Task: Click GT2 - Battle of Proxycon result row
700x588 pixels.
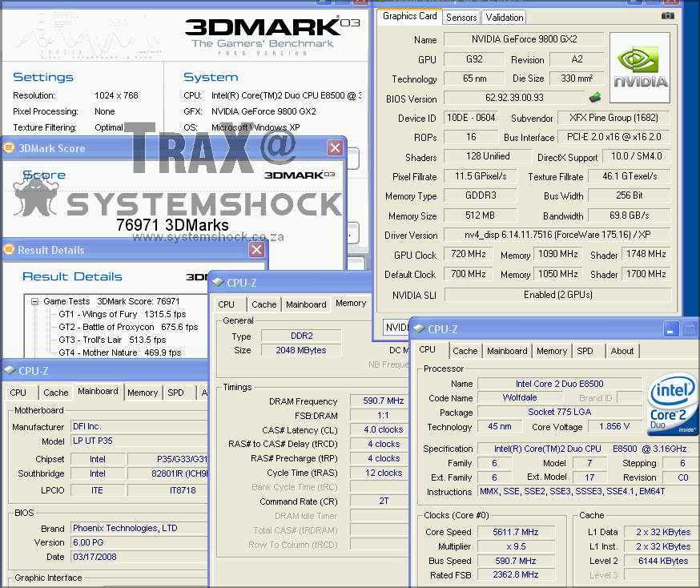Action: click(128, 328)
